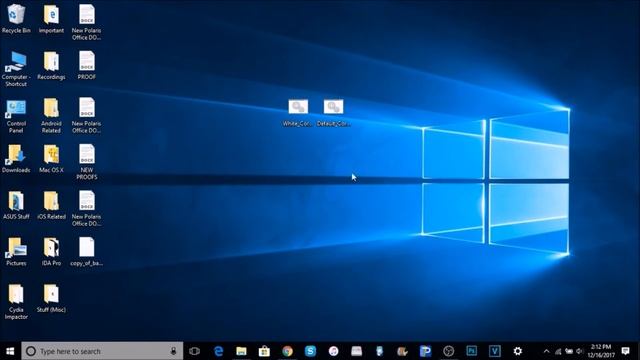Open the Important folder on desktop
Viewport: 640px width, 360px height.
(x=51, y=19)
